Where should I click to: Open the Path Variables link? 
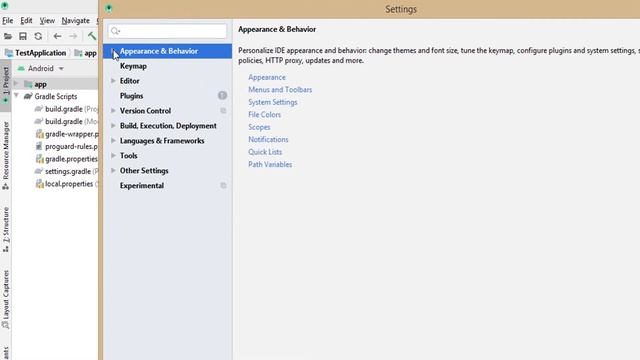coord(270,164)
